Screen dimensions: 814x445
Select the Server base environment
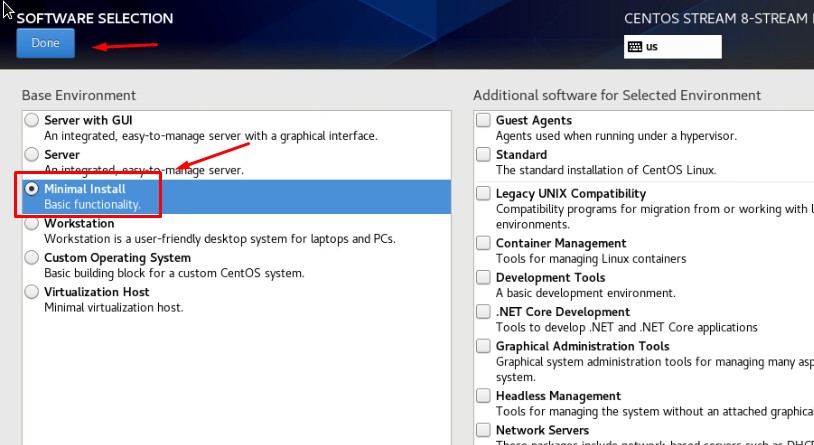[x=32, y=155]
